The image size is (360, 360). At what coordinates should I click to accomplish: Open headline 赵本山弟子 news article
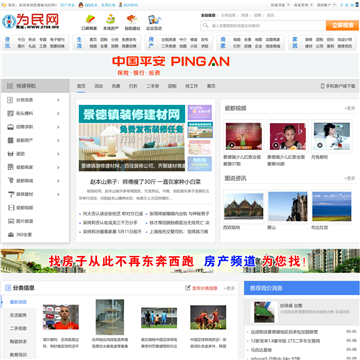pos(145,182)
